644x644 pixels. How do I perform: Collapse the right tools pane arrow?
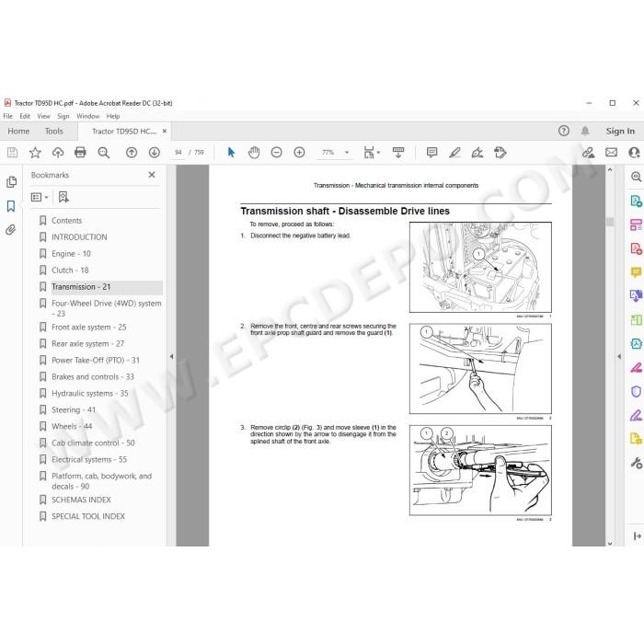point(619,357)
